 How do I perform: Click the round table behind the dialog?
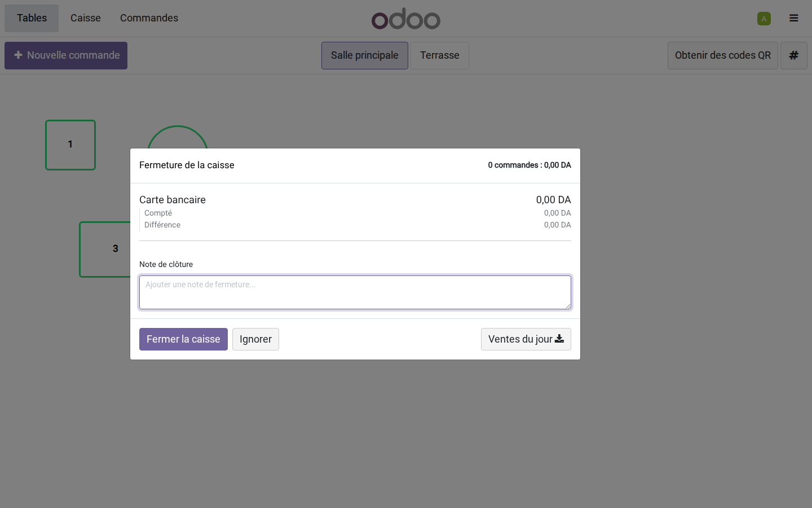click(x=178, y=137)
